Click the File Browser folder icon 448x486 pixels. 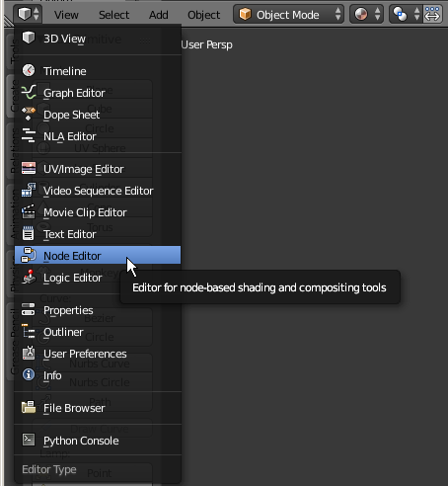click(29, 407)
